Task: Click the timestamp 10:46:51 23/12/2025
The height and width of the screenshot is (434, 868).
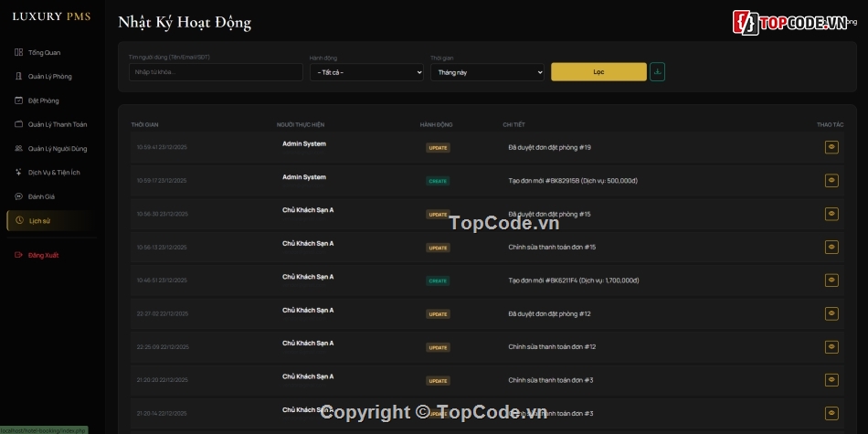Action: [x=162, y=281]
